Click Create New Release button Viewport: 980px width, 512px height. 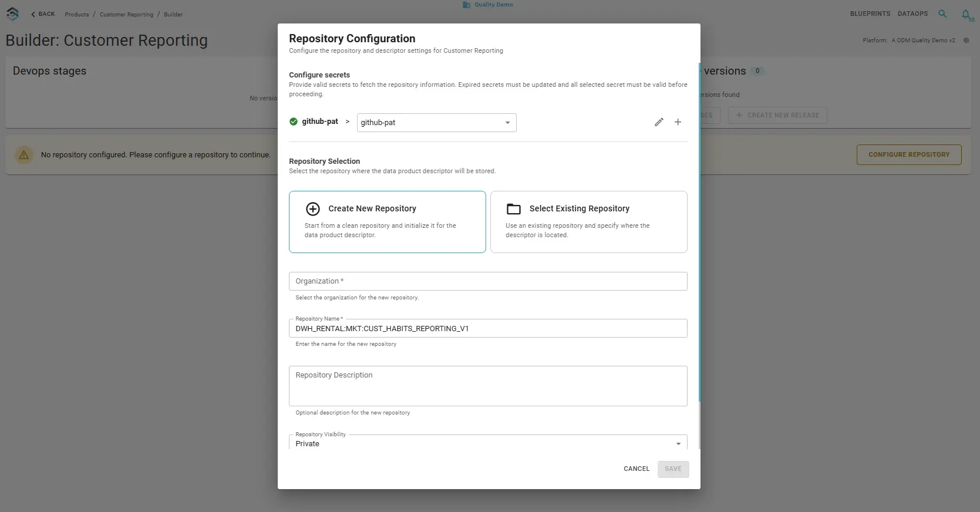tap(777, 115)
